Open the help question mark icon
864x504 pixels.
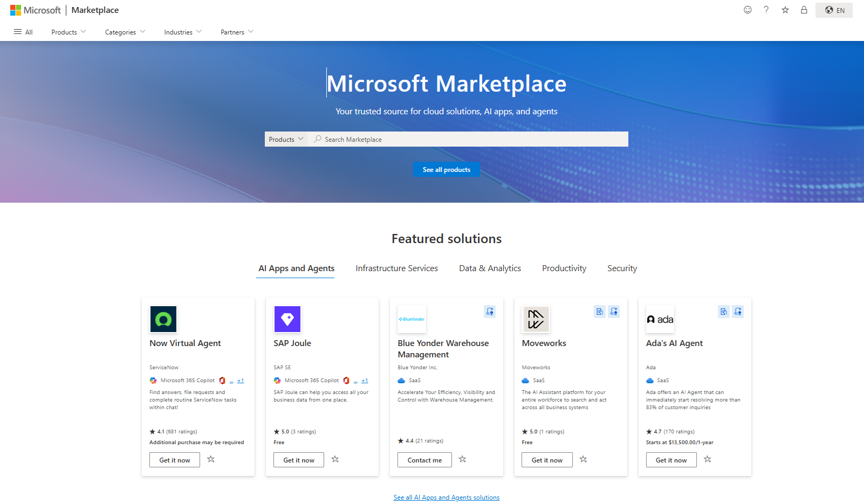point(766,10)
